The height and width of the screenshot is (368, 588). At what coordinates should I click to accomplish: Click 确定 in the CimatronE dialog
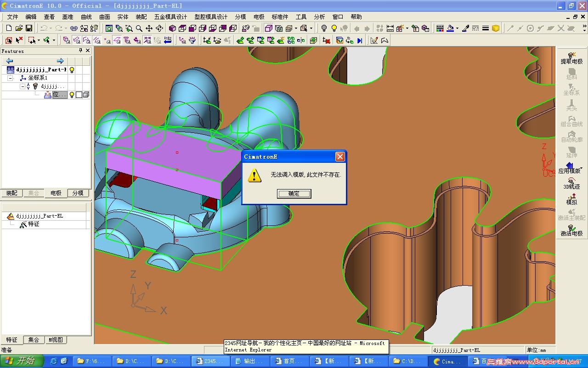click(294, 194)
